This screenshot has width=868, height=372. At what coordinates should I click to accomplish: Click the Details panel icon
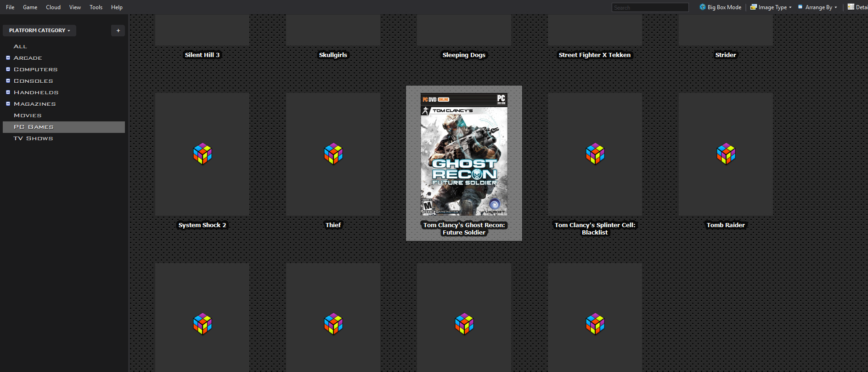851,7
